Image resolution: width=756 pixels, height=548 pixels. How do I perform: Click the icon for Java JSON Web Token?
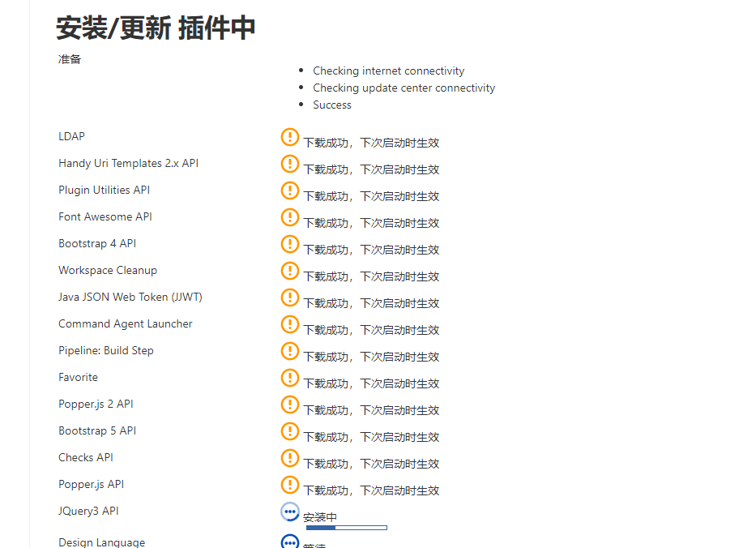click(x=290, y=298)
